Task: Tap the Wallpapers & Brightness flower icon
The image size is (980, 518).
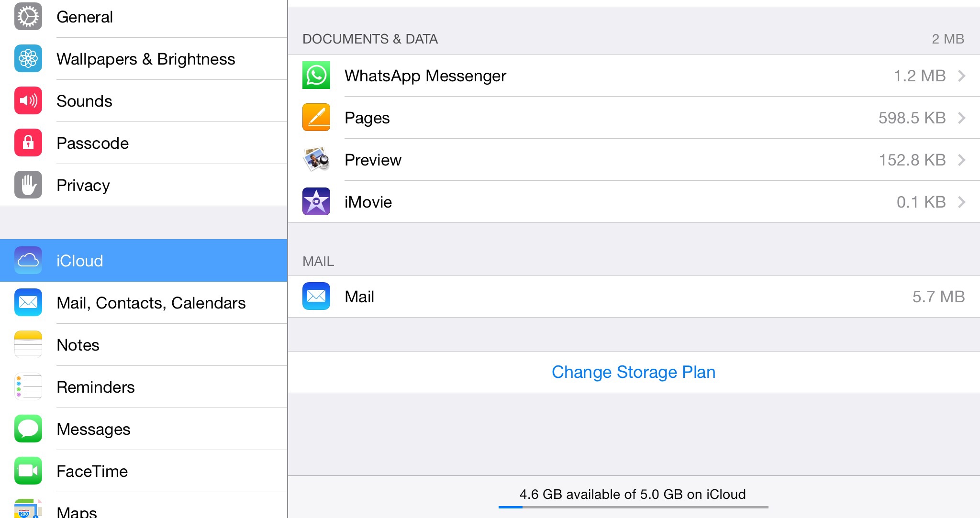Action: point(28,58)
